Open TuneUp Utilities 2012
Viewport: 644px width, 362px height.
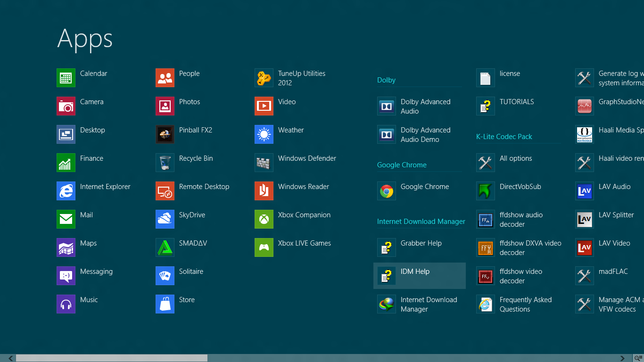(x=297, y=78)
